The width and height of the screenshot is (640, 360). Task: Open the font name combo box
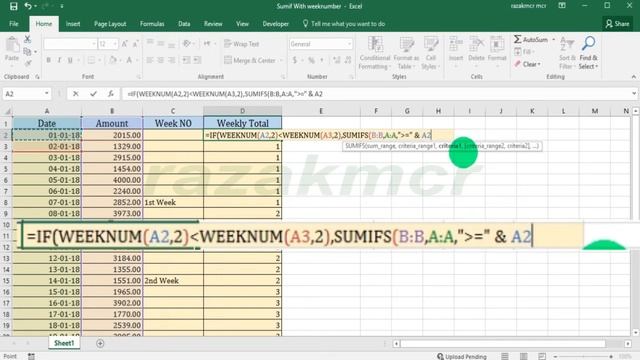point(70,44)
